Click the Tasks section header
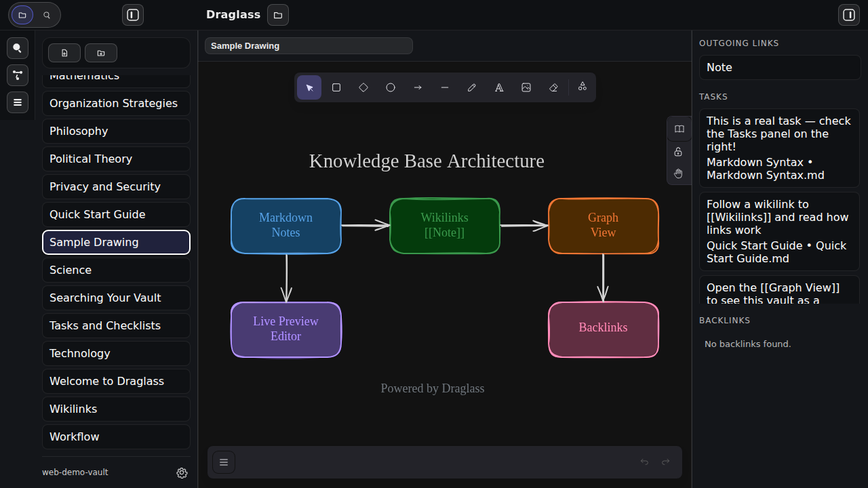The height and width of the screenshot is (488, 868). (713, 97)
